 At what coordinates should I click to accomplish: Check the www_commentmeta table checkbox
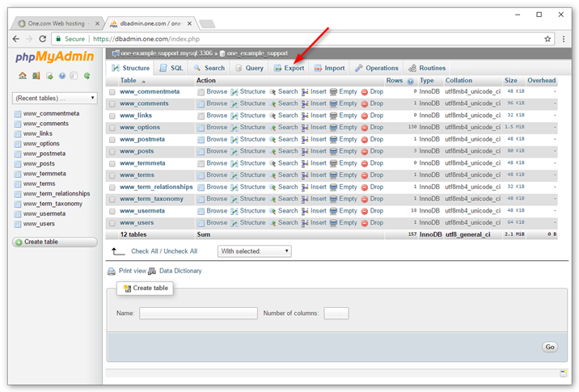point(112,92)
